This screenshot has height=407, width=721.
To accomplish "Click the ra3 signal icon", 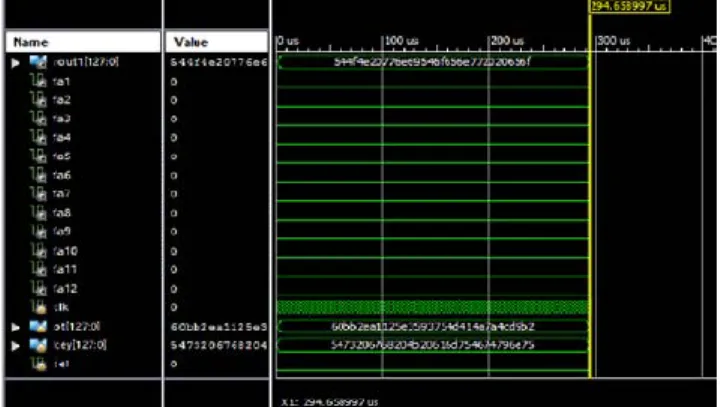I will pos(39,119).
